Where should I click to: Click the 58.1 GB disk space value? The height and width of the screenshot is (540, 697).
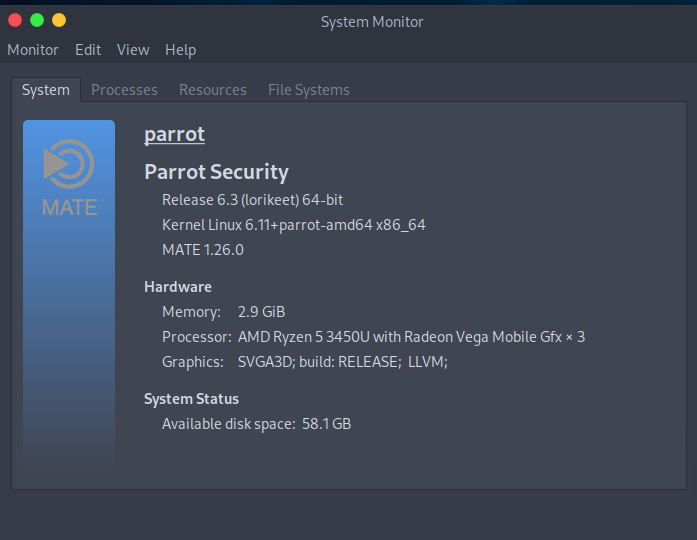pyautogui.click(x=327, y=424)
